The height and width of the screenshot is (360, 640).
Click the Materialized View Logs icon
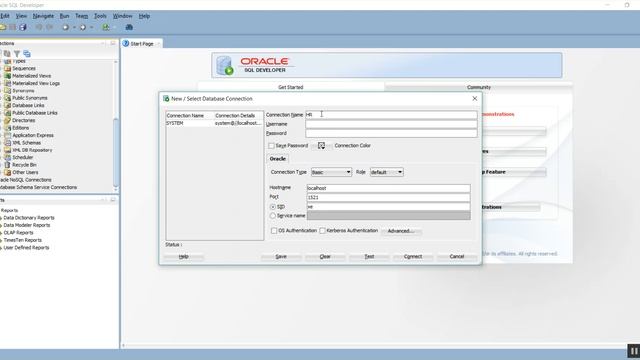(7, 83)
